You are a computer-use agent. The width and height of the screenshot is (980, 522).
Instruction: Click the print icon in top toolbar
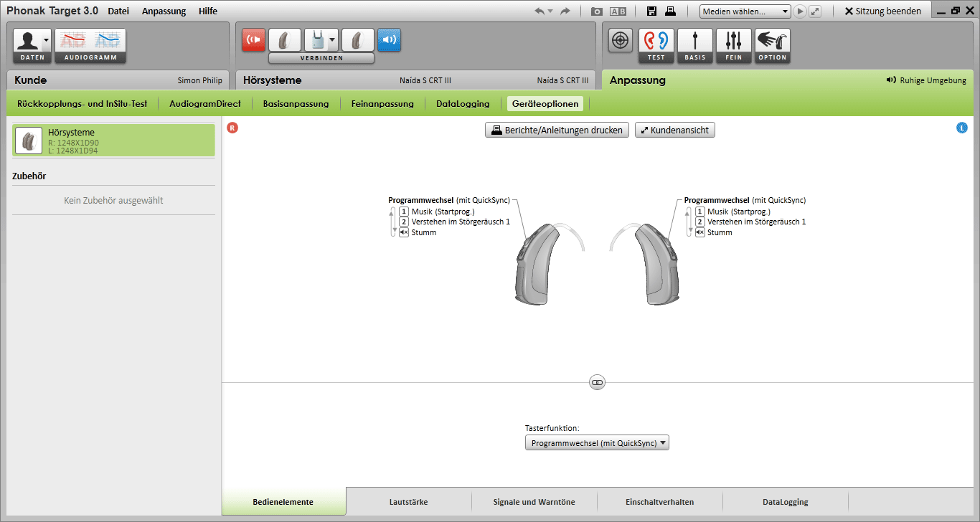click(670, 11)
